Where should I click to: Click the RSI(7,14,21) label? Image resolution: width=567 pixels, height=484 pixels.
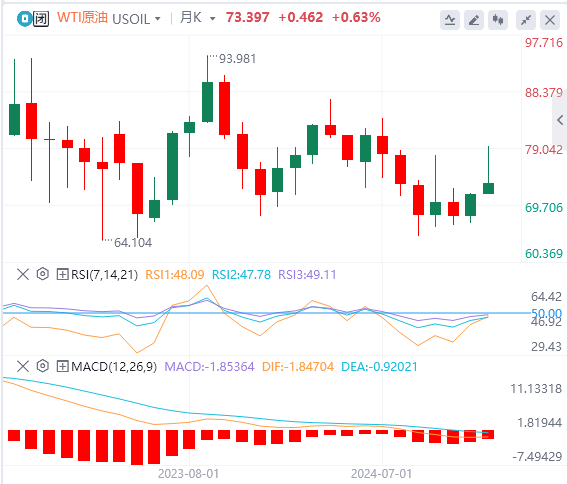click(x=105, y=275)
